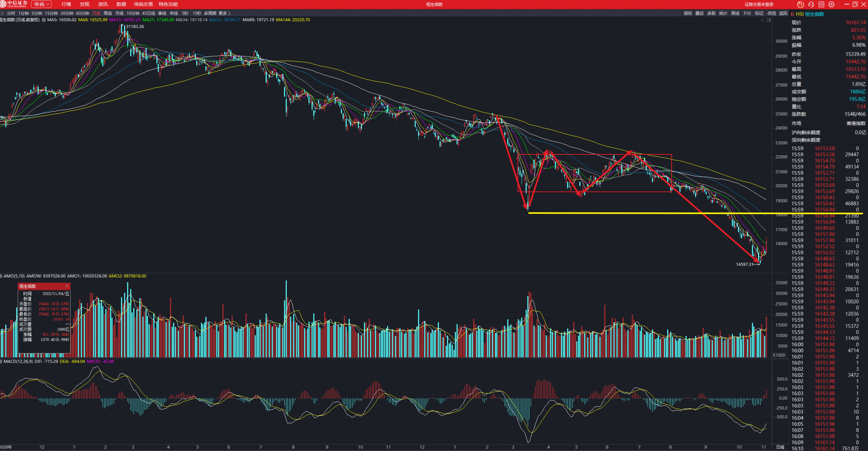Open the list panel icon in title bar

click(x=821, y=4)
